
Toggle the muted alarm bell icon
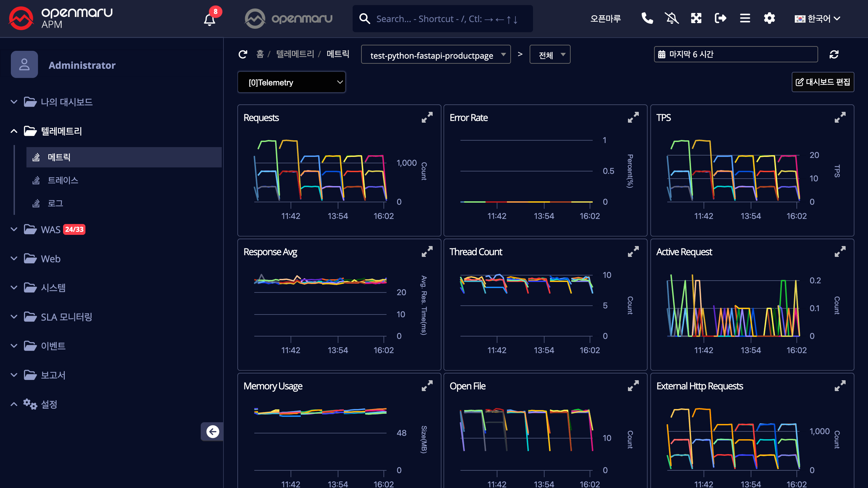671,18
